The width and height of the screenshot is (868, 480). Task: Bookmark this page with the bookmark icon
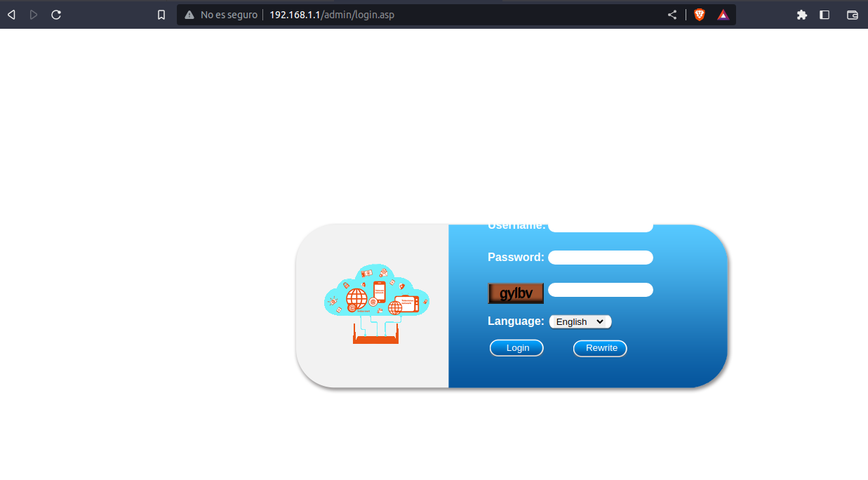coord(161,15)
